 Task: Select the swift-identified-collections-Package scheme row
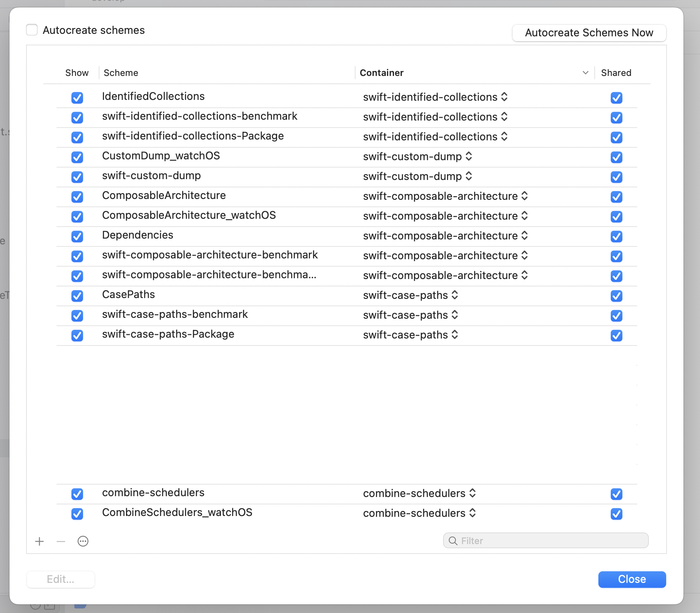[193, 136]
